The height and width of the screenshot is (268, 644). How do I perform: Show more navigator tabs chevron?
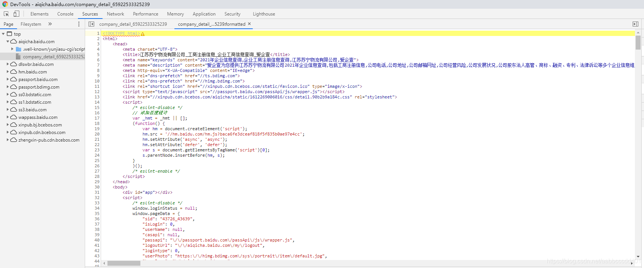pyautogui.click(x=50, y=24)
